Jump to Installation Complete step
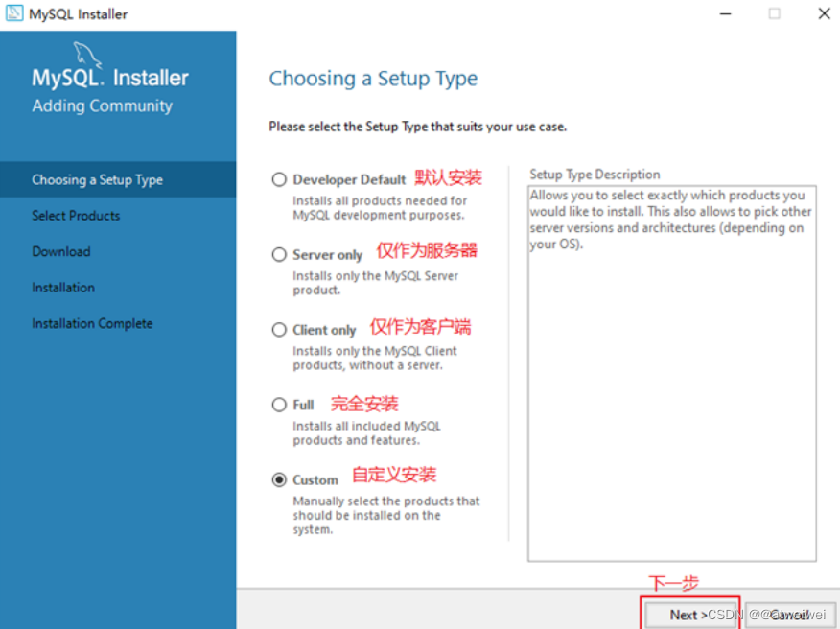Image resolution: width=840 pixels, height=629 pixels. [92, 323]
